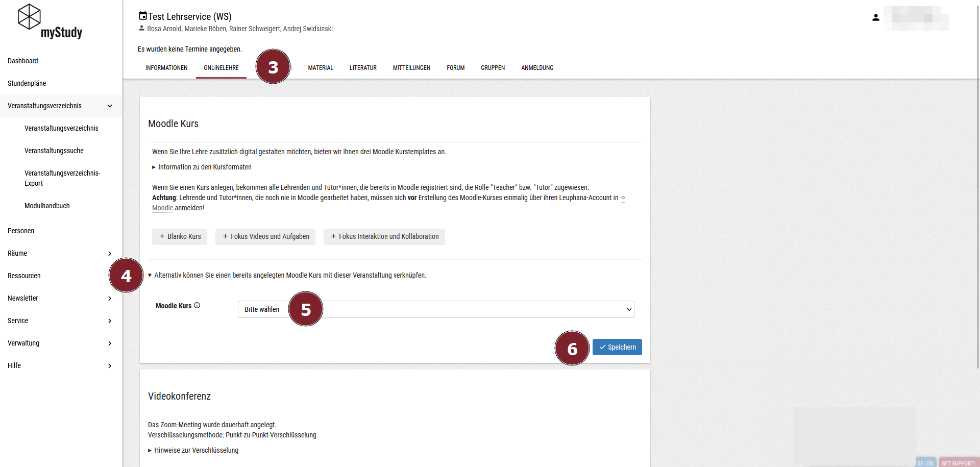This screenshot has width=980, height=467.
Task: Expand the Räume sidebar chevron
Action: tap(110, 254)
